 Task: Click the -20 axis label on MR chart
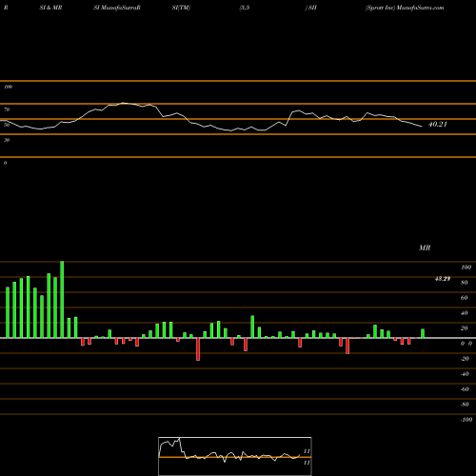[465, 359]
